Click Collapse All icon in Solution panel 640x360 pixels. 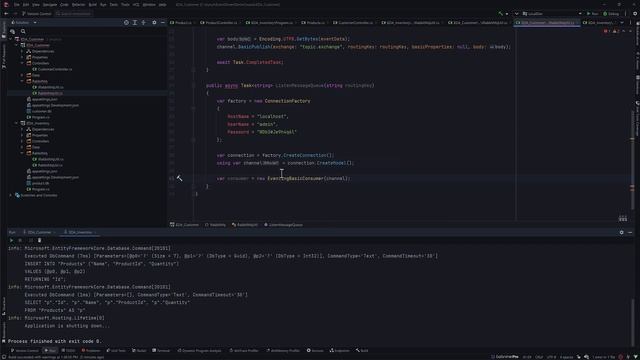[x=143, y=22]
